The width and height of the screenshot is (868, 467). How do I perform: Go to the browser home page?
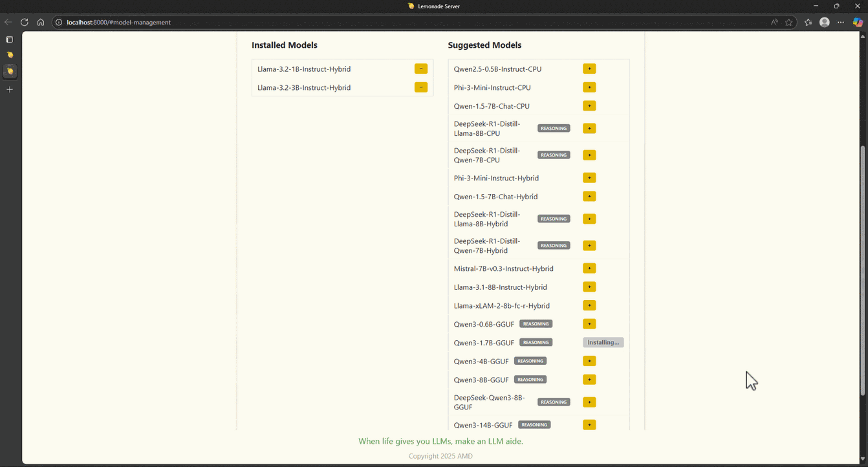pyautogui.click(x=41, y=22)
